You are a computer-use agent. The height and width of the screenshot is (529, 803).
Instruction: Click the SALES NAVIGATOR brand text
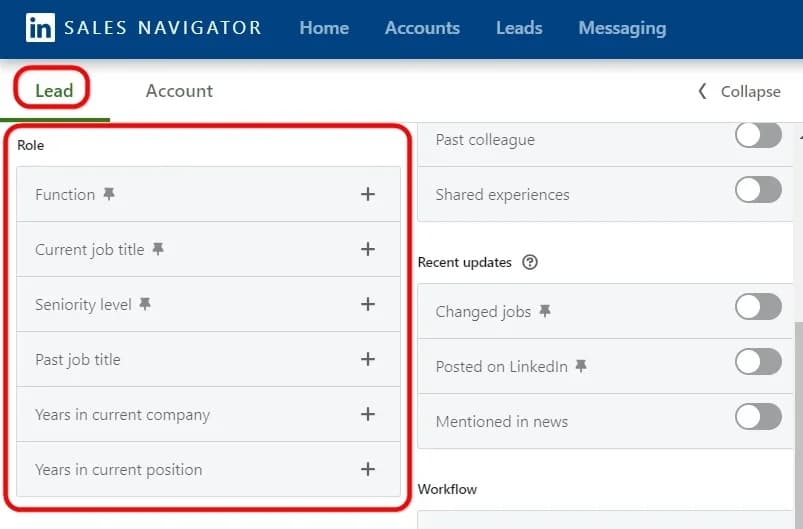pos(163,28)
